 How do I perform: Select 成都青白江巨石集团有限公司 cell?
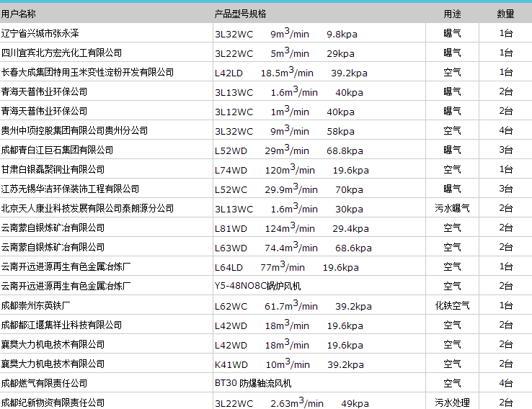pyautogui.click(x=57, y=150)
